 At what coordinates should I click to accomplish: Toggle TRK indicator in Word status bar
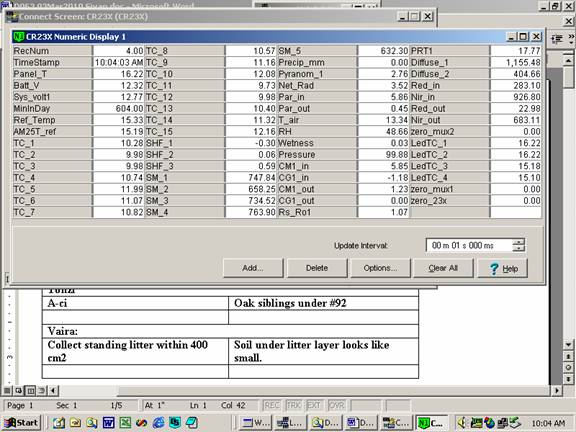coord(294,405)
